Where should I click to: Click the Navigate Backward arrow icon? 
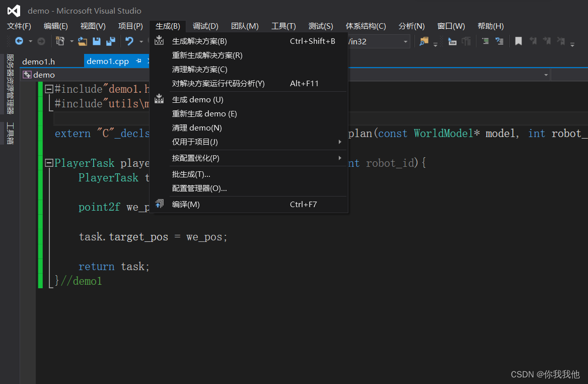20,41
